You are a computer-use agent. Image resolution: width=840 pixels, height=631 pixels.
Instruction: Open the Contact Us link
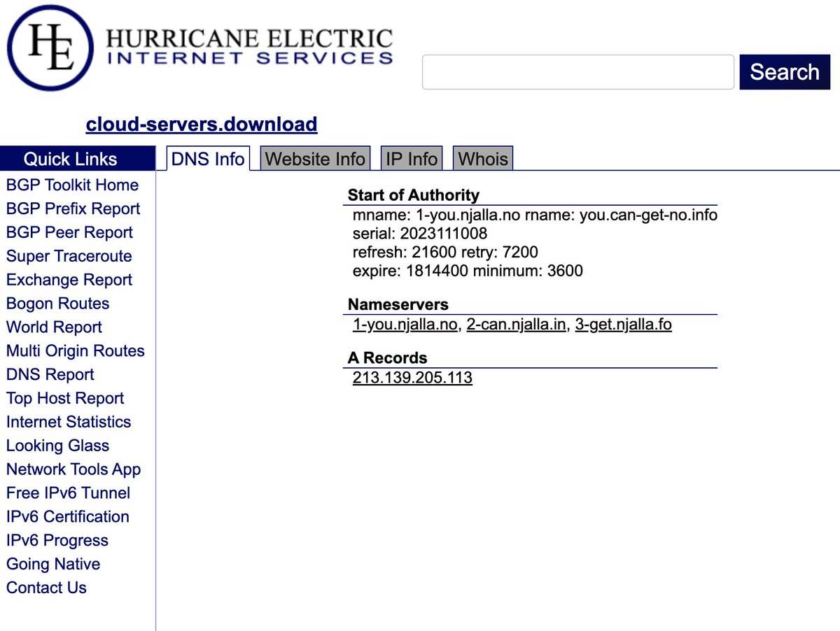coord(46,589)
